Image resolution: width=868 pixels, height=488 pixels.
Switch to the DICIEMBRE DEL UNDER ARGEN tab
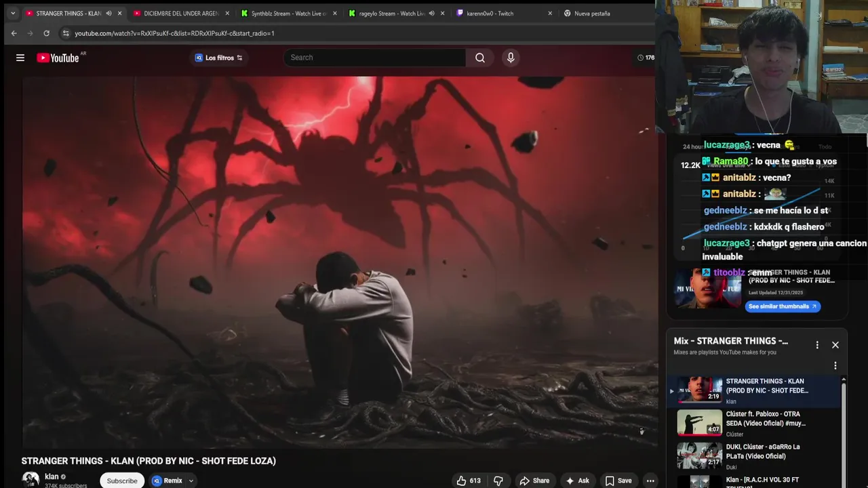[181, 13]
